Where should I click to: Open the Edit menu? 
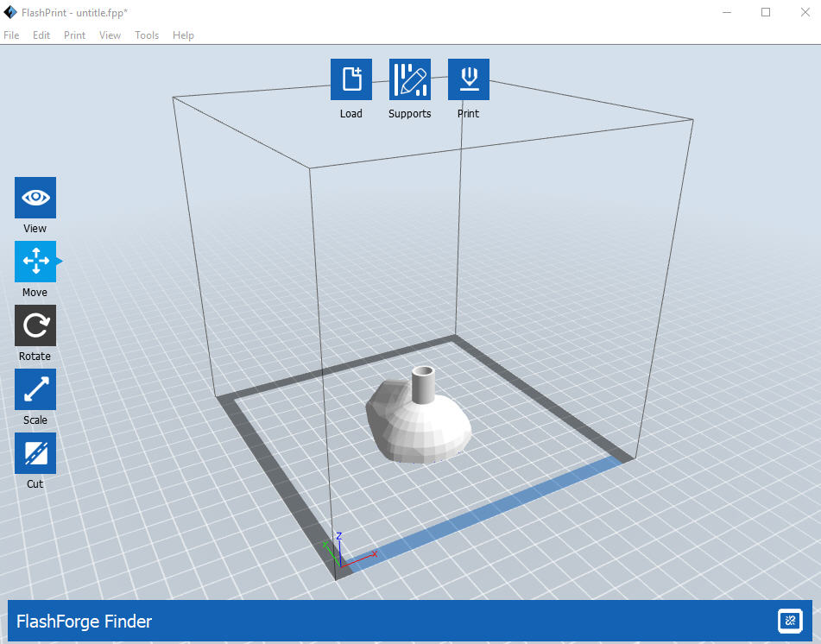click(x=41, y=35)
